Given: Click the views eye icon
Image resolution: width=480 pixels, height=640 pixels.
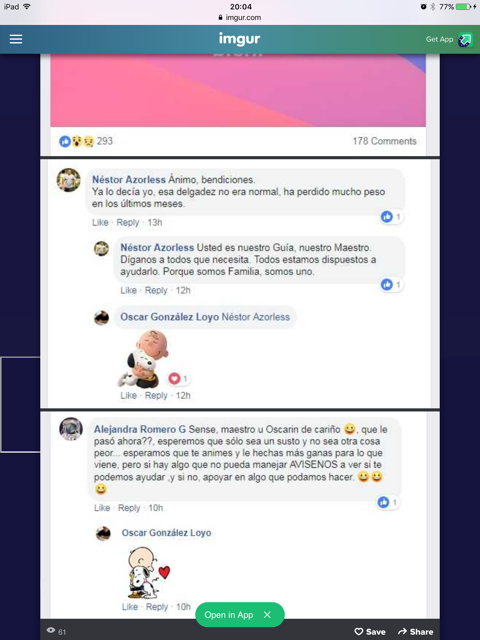Looking at the screenshot, I should [x=51, y=631].
